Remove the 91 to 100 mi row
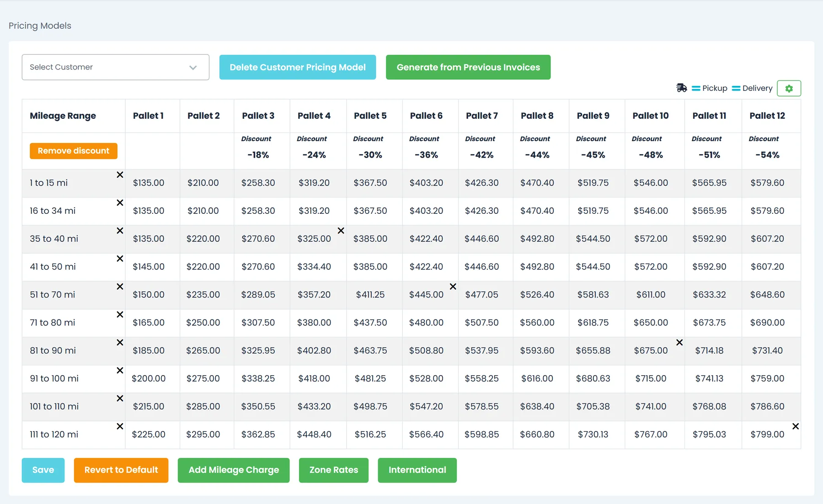 click(x=120, y=370)
